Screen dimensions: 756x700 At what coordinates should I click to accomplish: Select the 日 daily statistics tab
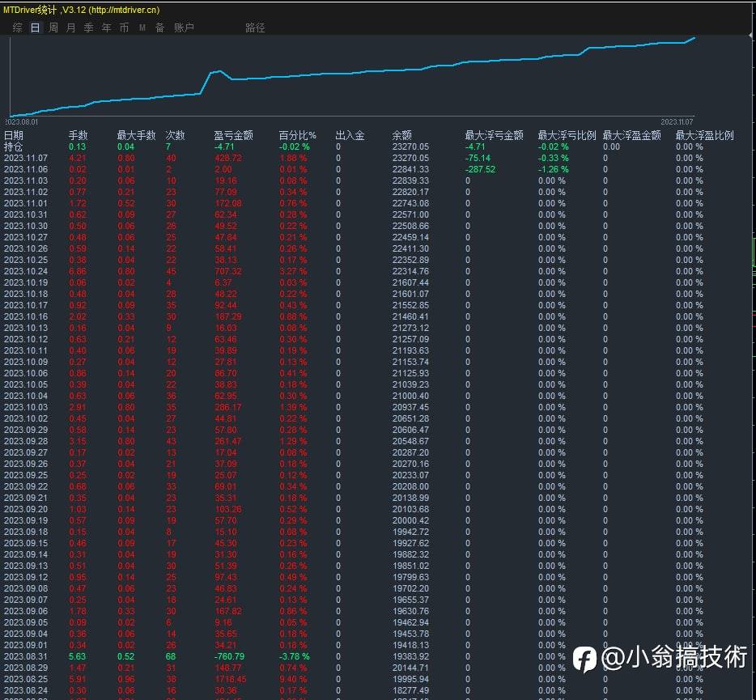[x=35, y=28]
